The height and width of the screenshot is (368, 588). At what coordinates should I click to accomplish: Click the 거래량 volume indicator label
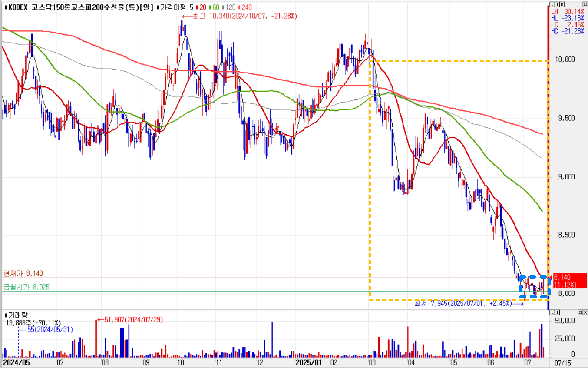17,315
